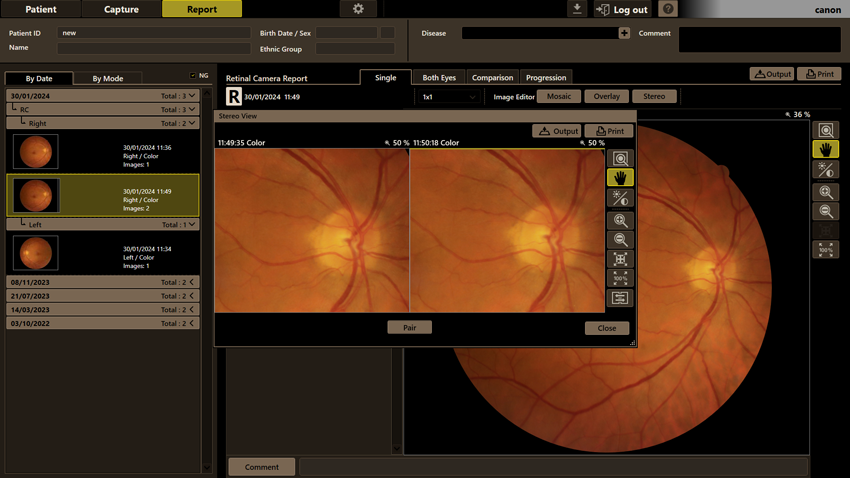
Task: Click the Name input field
Action: (154, 48)
